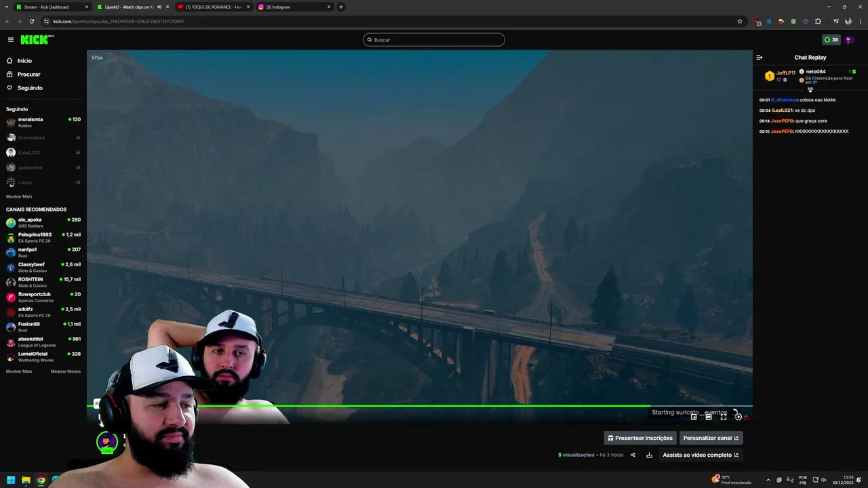Open File Explorer from taskbar
This screenshot has height=488, width=868.
(26, 481)
